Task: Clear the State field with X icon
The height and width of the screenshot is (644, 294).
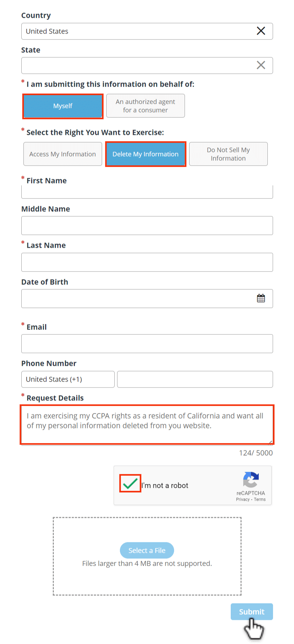Action: pyautogui.click(x=261, y=65)
